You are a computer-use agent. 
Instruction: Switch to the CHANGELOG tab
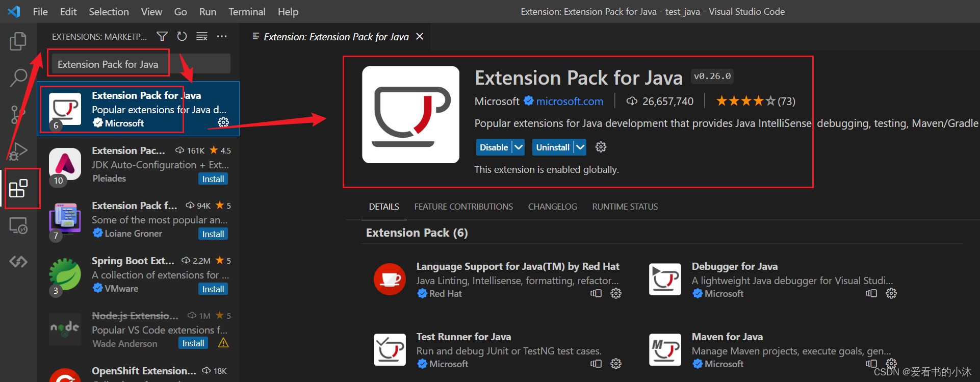(x=552, y=207)
